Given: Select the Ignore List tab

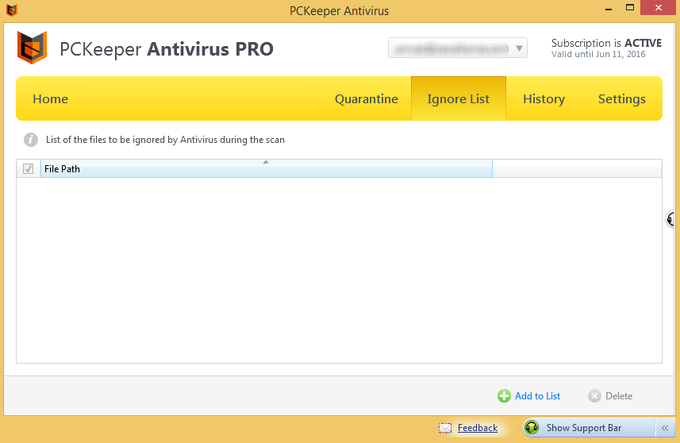Looking at the screenshot, I should pos(458,98).
